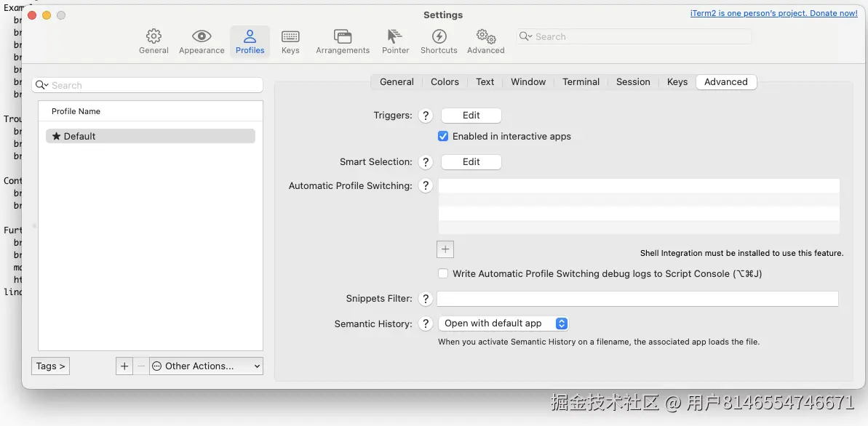This screenshot has width=868, height=426.
Task: Switch to the Window profile tab
Action: (528, 82)
